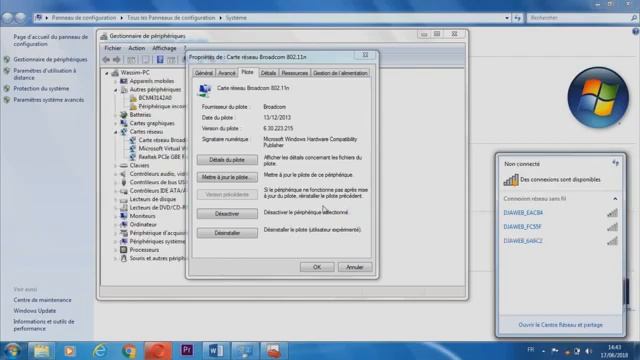Open Gestionnaire de périphériques link in sidebar
This screenshot has width=640, height=360.
coord(50,60)
